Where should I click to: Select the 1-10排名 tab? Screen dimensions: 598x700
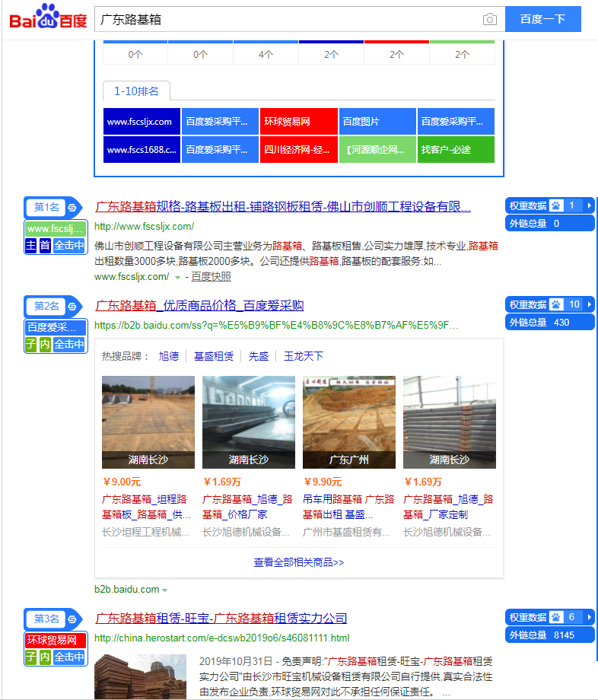pyautogui.click(x=136, y=91)
